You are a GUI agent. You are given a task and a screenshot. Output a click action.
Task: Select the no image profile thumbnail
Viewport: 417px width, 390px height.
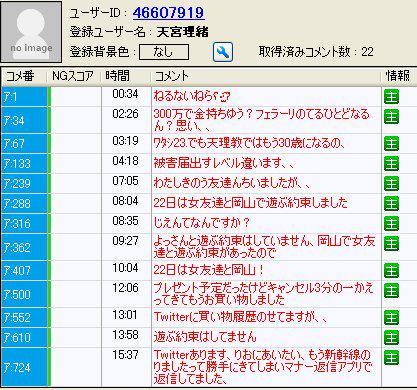pyautogui.click(x=31, y=32)
